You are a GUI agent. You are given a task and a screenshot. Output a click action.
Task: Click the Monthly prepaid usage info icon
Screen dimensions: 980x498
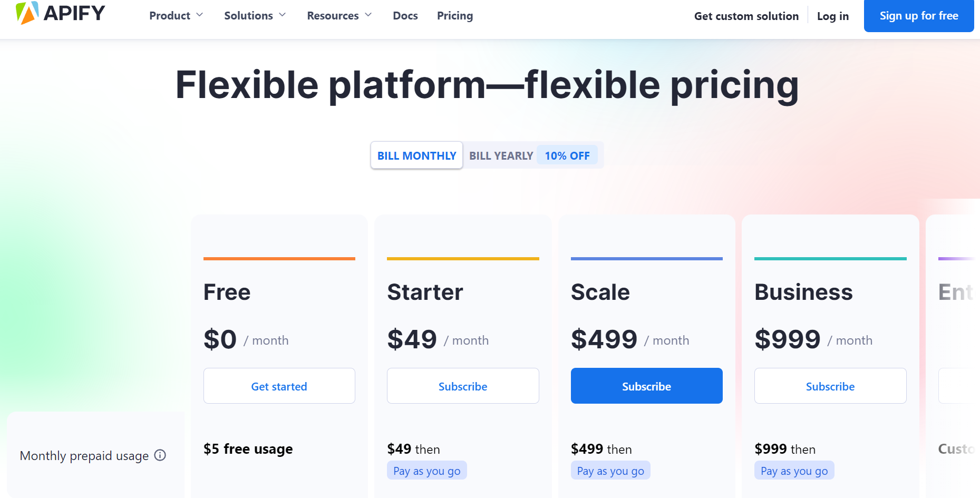(160, 455)
